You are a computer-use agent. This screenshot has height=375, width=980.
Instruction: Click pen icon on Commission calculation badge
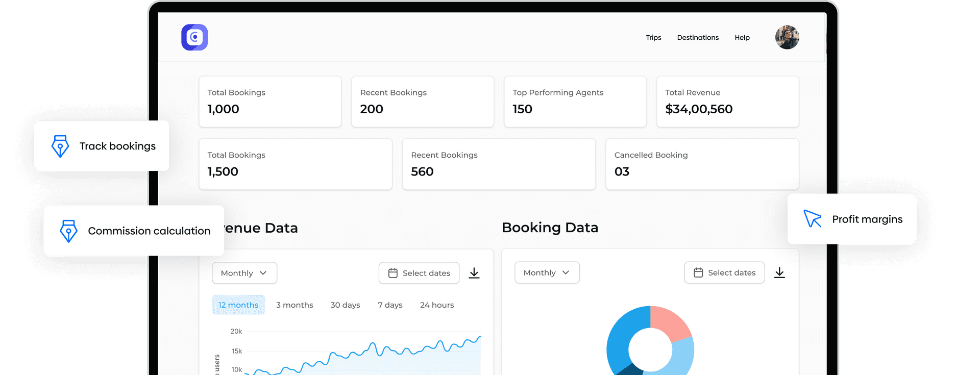pyautogui.click(x=68, y=231)
